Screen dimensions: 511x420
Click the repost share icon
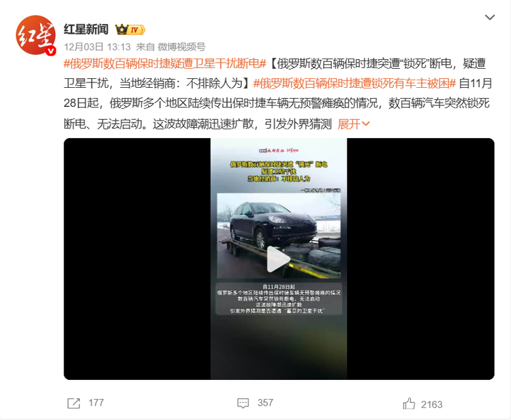click(74, 403)
